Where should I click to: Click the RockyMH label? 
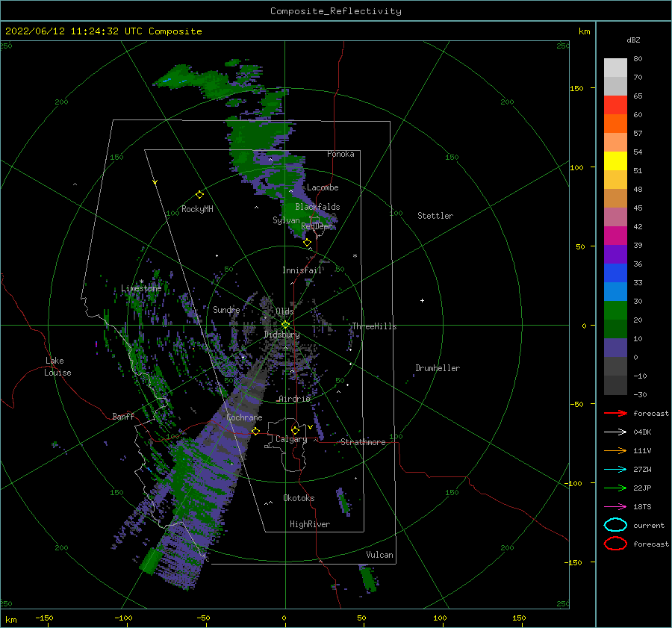(x=197, y=209)
